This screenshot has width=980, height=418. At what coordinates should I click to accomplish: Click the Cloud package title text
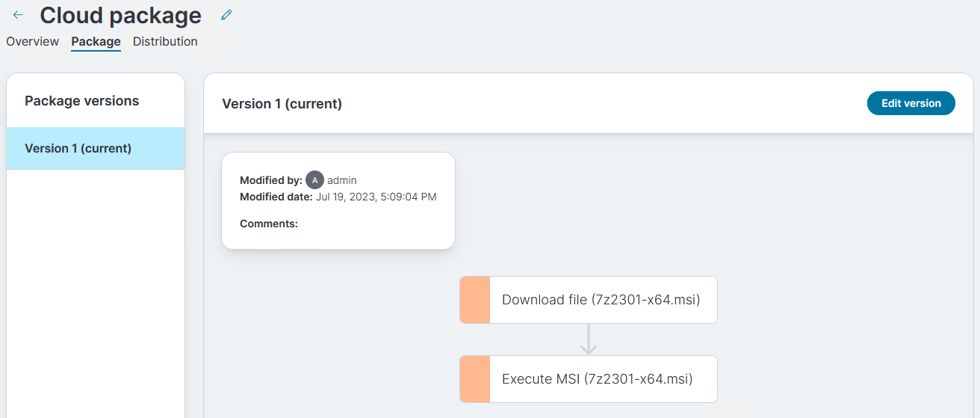pos(120,16)
